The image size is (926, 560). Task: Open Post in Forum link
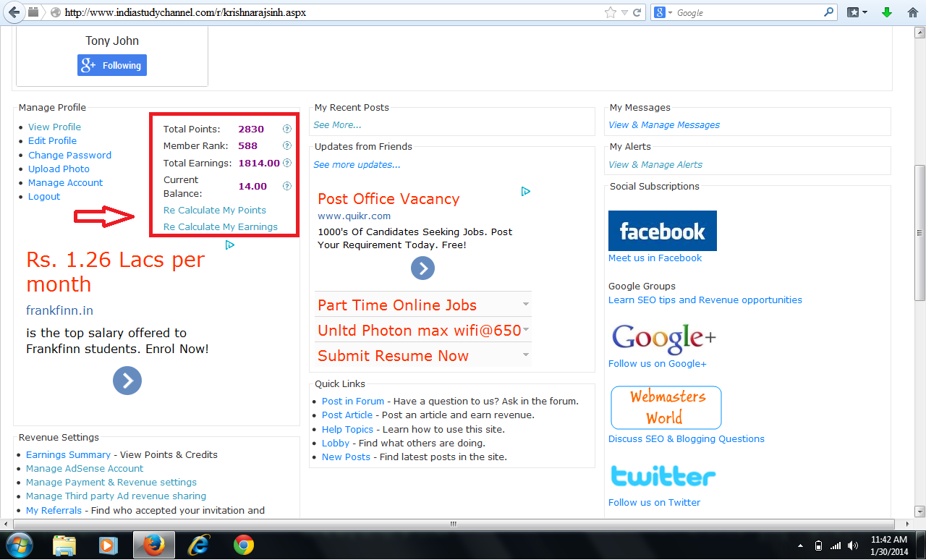pyautogui.click(x=353, y=401)
